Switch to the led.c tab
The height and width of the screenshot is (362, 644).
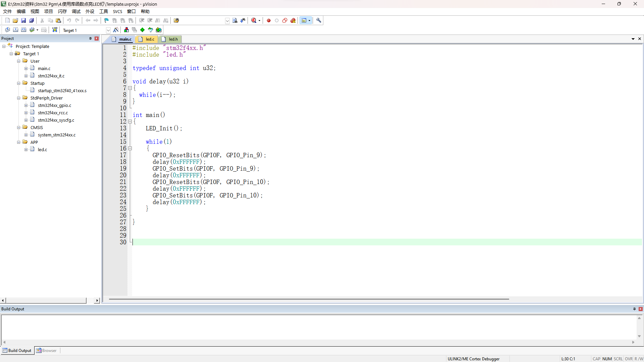point(150,39)
